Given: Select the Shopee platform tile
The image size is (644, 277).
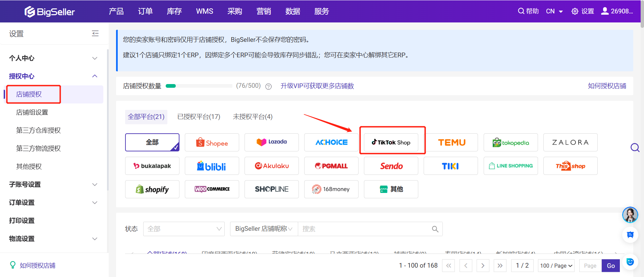Looking at the screenshot, I should click(x=212, y=143).
